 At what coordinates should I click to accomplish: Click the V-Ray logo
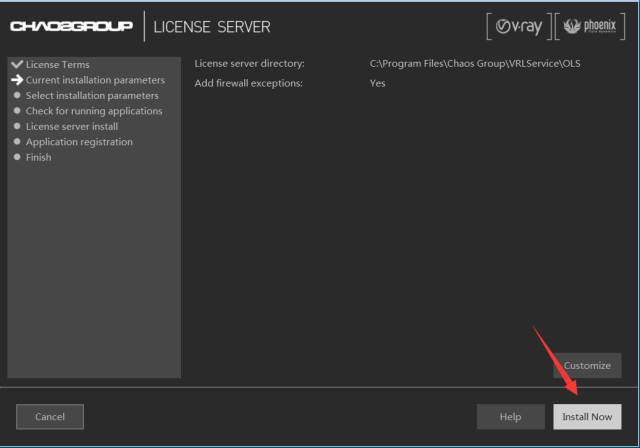(x=519, y=27)
